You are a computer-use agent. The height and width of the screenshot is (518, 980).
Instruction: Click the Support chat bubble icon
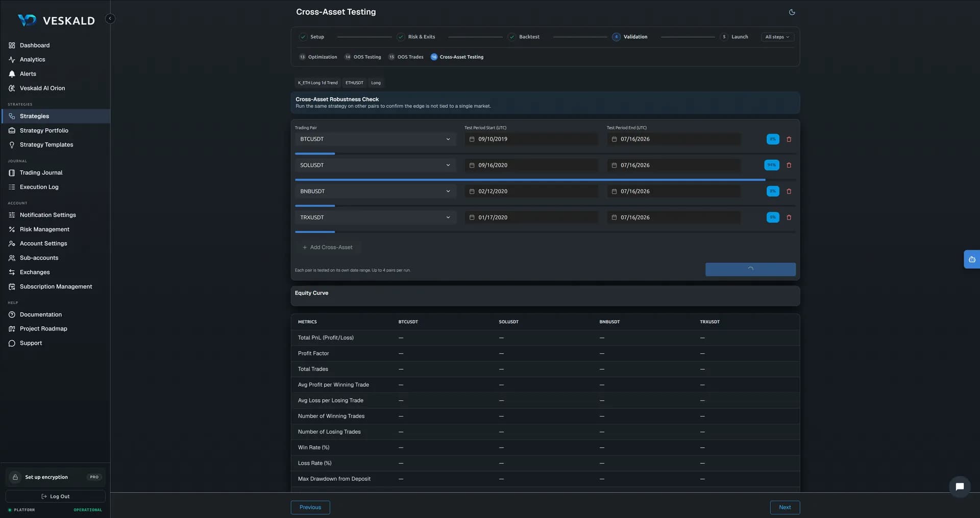(x=12, y=343)
